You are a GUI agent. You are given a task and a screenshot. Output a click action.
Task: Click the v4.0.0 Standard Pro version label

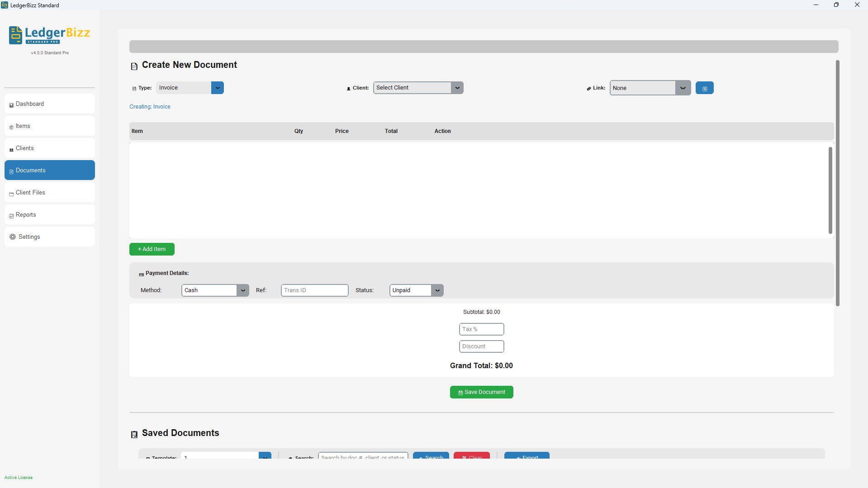50,53
